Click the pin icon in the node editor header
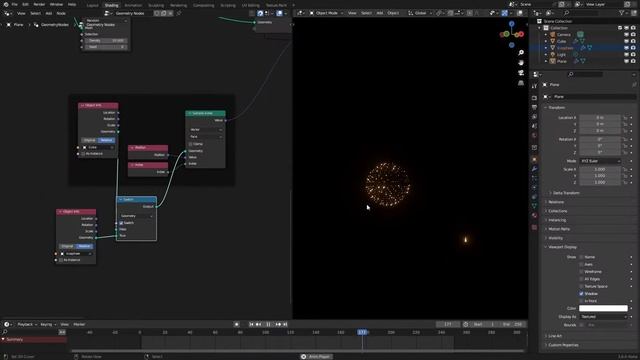Screen dimensions: 640x360 click(179, 13)
